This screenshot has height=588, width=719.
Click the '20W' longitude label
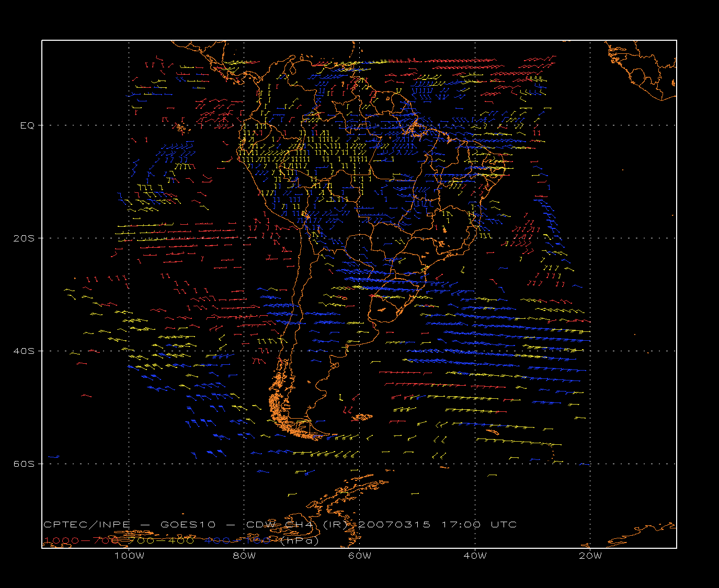pos(590,556)
